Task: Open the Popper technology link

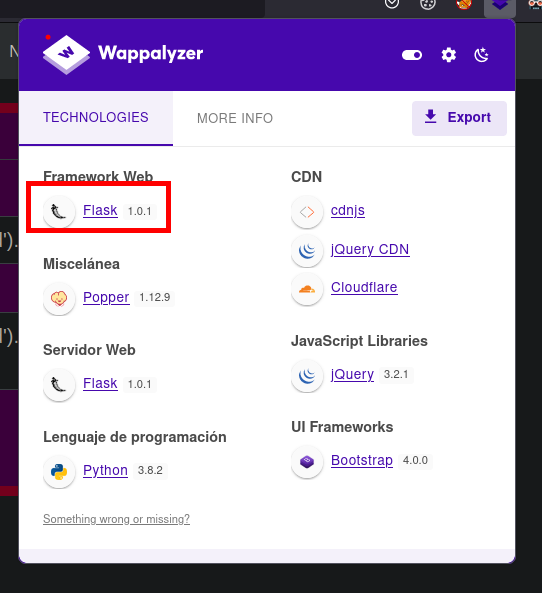Action: click(x=106, y=297)
